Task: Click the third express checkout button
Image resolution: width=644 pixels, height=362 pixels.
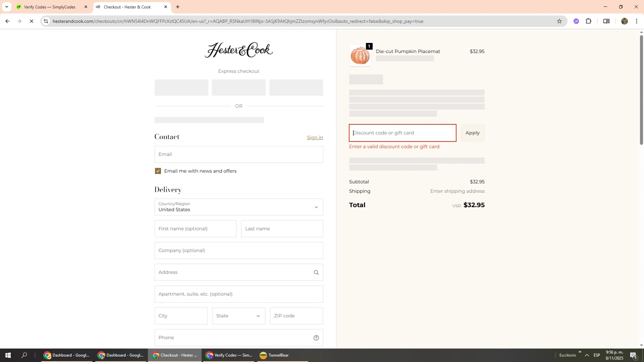Action: 296,87
